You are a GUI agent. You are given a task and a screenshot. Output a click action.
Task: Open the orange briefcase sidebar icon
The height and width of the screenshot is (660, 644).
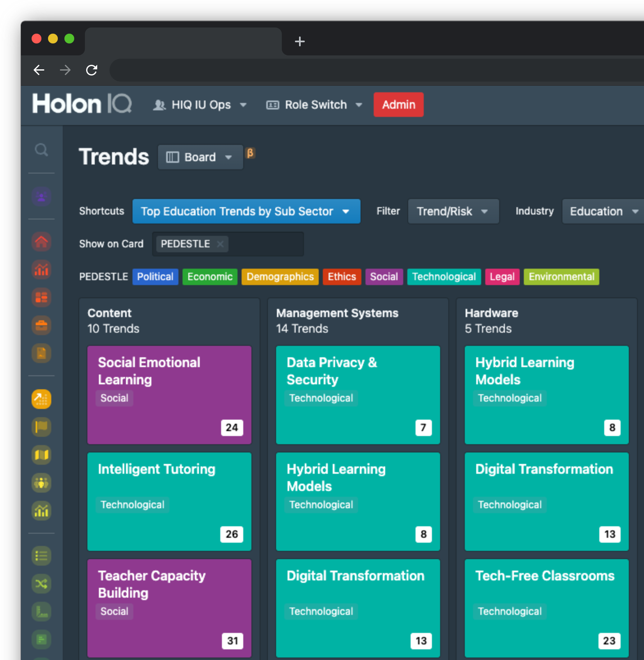41,325
